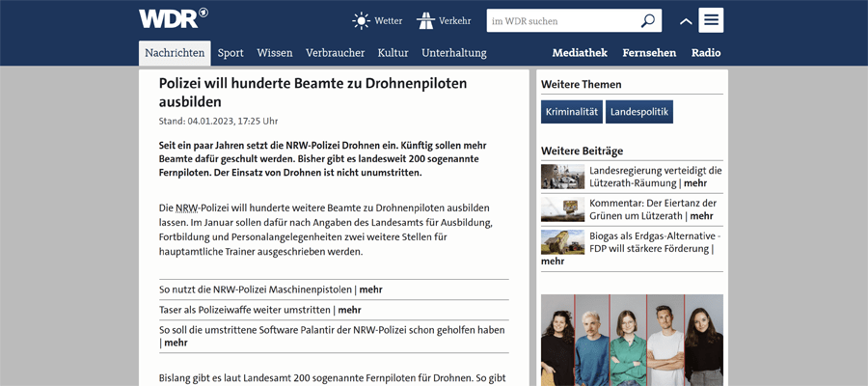Click the Kriminalität topic button
Image resolution: width=868 pixels, height=386 pixels.
pos(572,112)
